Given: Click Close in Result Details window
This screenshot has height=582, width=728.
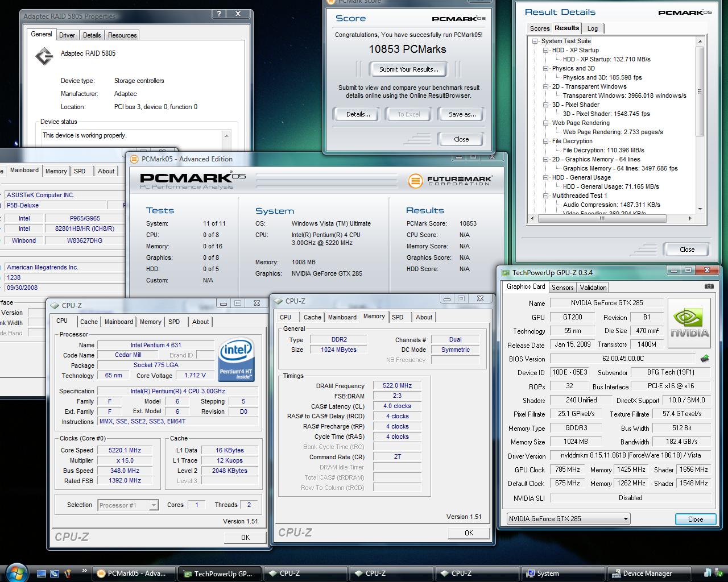Looking at the screenshot, I should pos(687,250).
